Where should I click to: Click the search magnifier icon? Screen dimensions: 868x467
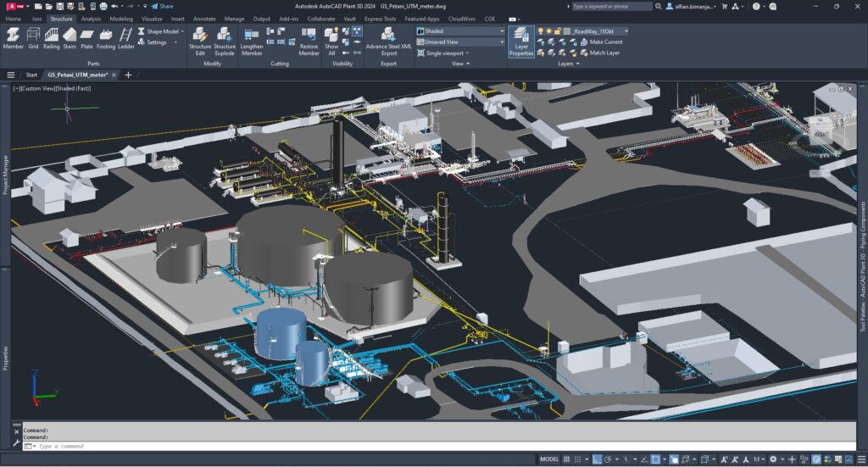658,6
